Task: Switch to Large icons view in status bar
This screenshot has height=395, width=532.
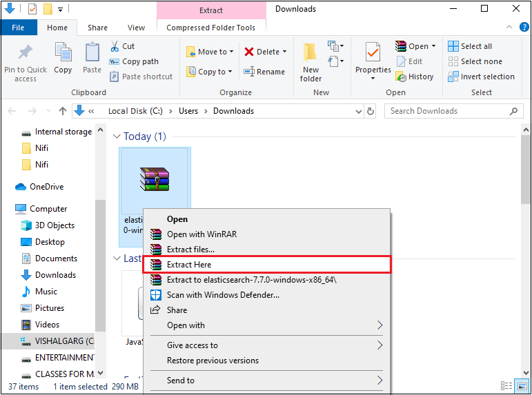Action: coord(522,385)
